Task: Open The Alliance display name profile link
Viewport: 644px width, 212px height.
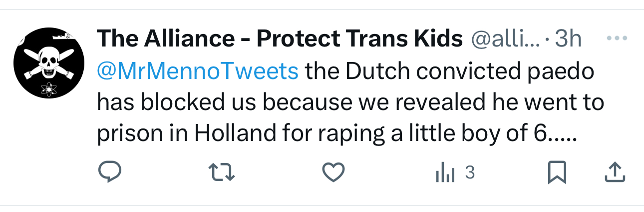Action: [x=280, y=38]
